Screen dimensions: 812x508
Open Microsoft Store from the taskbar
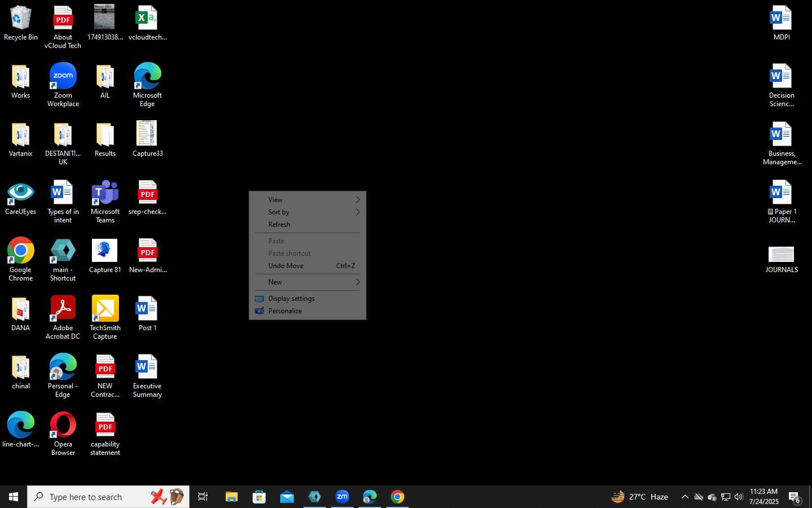point(259,497)
